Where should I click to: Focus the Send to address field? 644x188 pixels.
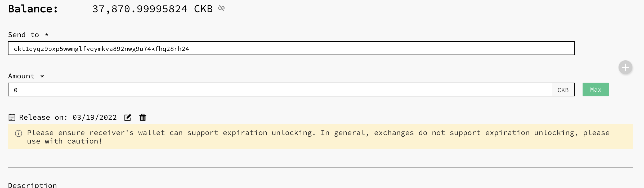[x=291, y=48]
